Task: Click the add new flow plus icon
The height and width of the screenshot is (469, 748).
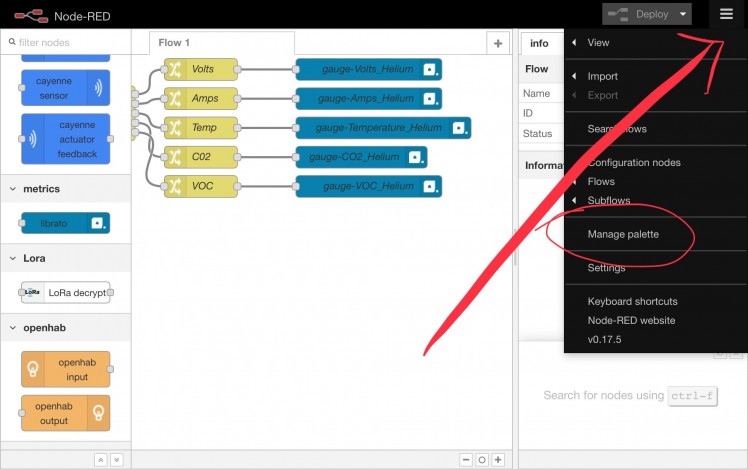Action: pyautogui.click(x=498, y=43)
